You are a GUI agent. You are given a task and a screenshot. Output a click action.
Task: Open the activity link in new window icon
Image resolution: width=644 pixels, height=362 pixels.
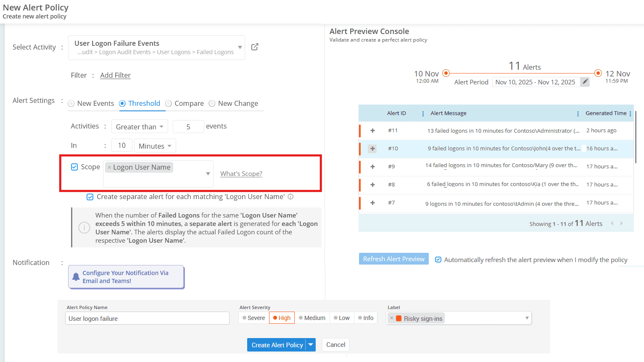[x=255, y=47]
